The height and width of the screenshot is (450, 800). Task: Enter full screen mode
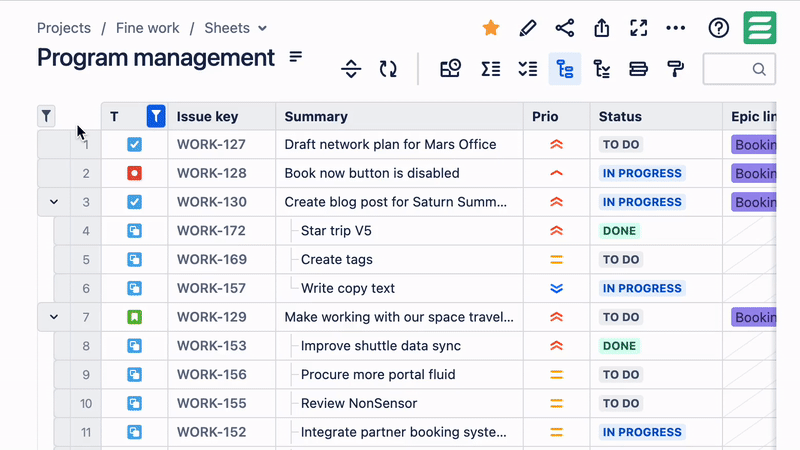(639, 28)
